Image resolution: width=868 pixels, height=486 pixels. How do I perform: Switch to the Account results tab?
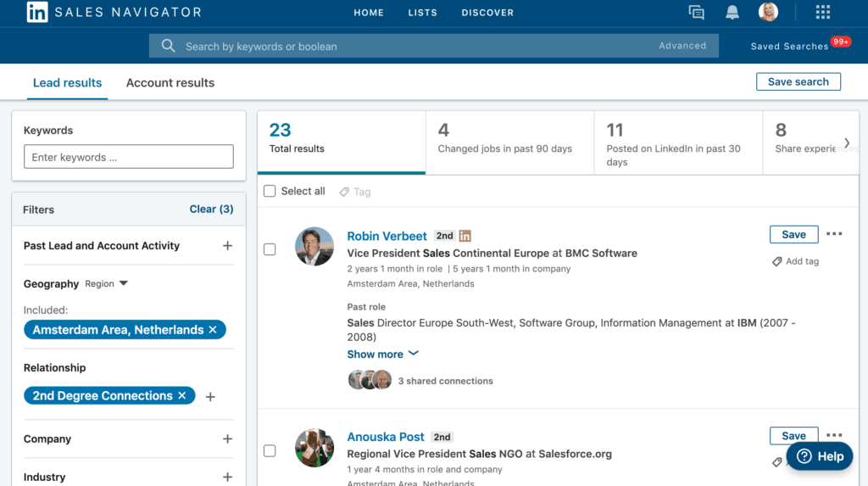[x=170, y=82]
